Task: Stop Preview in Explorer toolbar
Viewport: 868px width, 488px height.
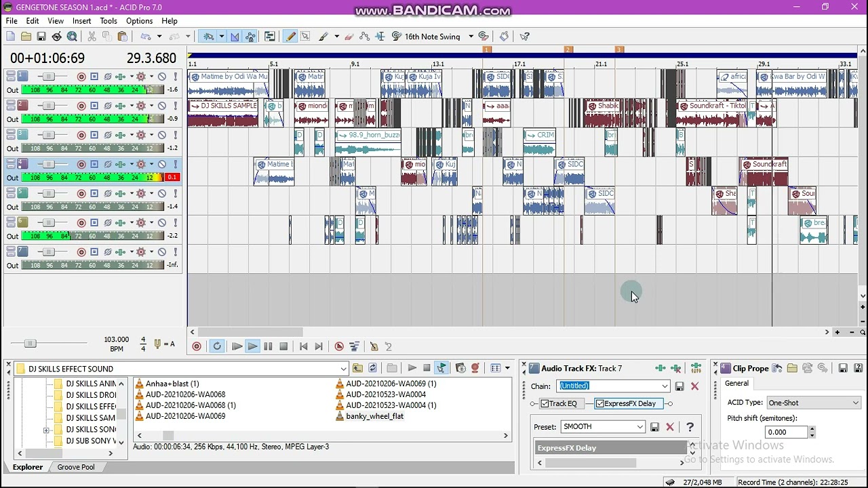Action: 427,368
